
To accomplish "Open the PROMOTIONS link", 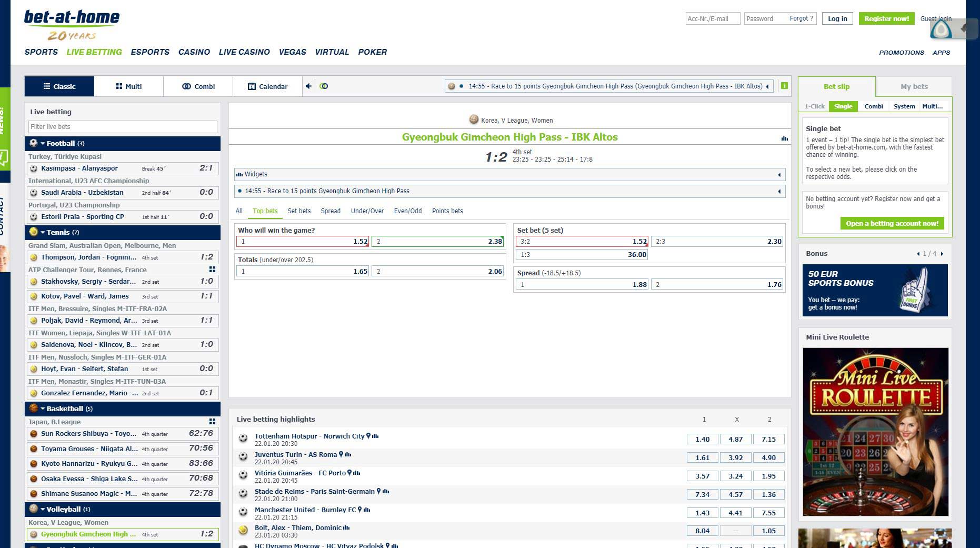I will 902,53.
